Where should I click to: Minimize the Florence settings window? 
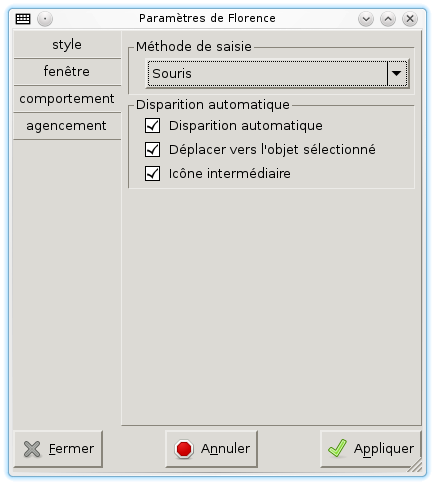(x=366, y=19)
